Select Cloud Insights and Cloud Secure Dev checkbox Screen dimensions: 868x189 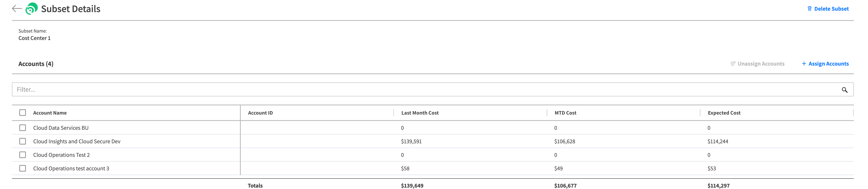point(23,141)
